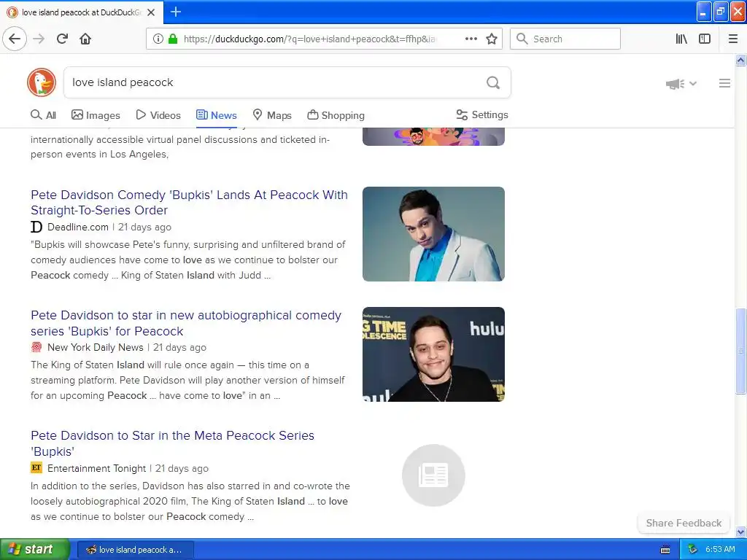Click the page scrollbar down arrow

(x=740, y=532)
